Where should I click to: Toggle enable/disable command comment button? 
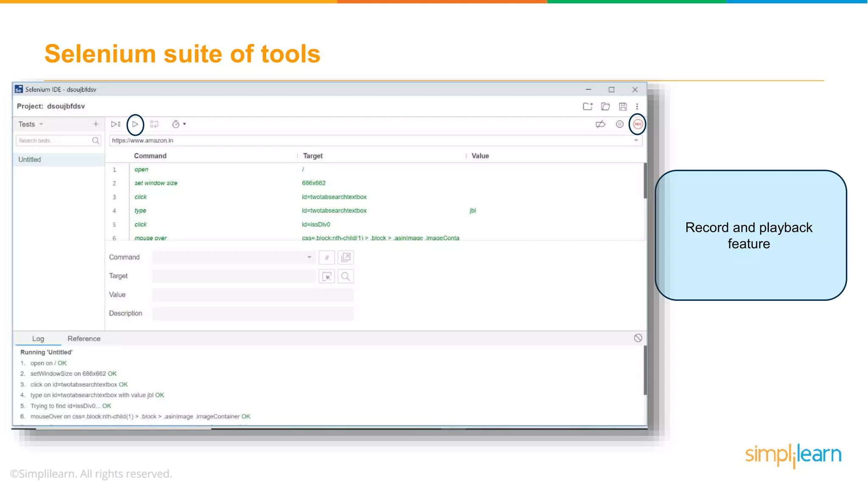click(x=327, y=258)
